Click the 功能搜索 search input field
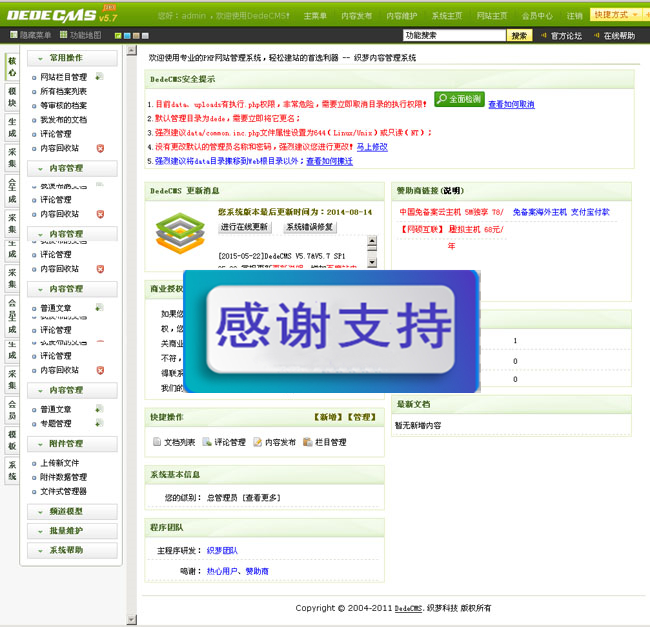The image size is (650, 627). click(454, 36)
